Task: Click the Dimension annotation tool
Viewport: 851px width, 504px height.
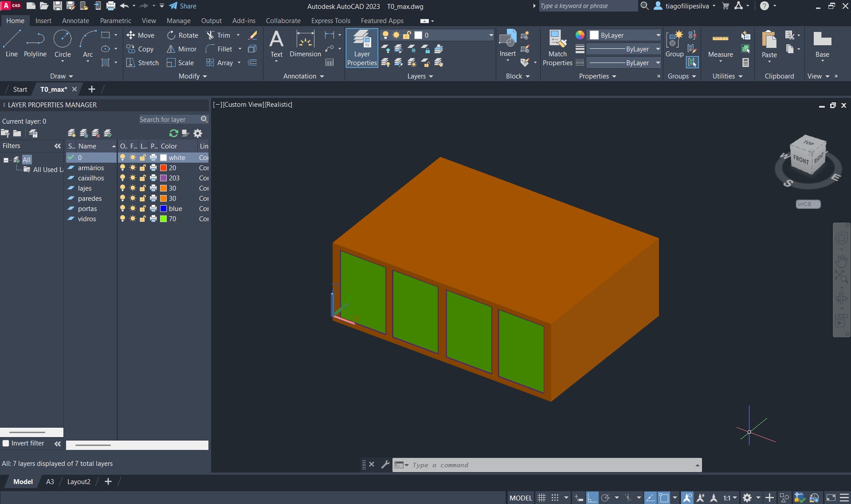Action: coord(305,44)
